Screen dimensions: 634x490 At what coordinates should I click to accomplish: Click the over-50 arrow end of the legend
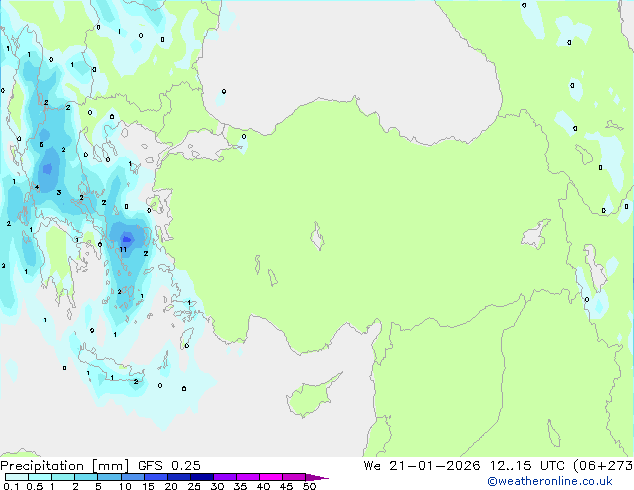(x=317, y=477)
